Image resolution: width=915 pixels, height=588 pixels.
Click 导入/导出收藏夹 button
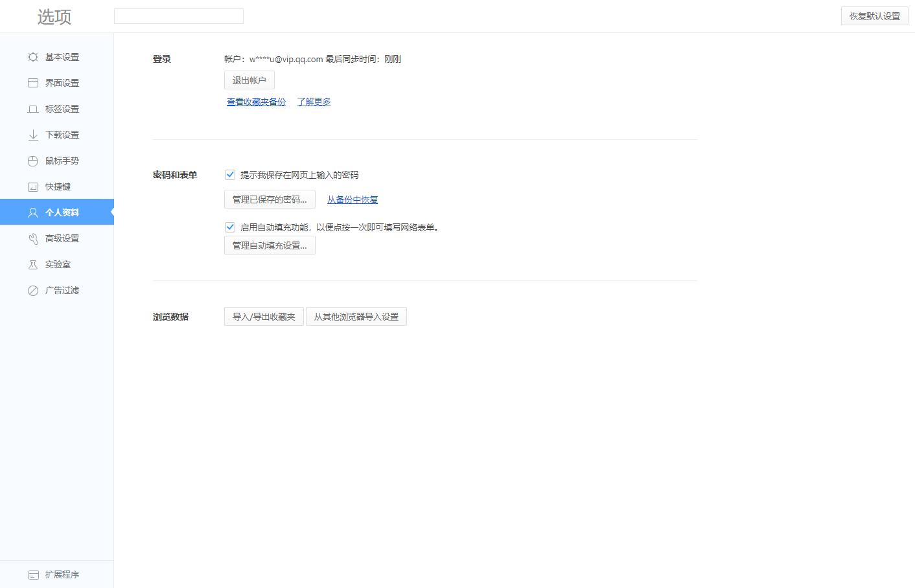click(264, 317)
